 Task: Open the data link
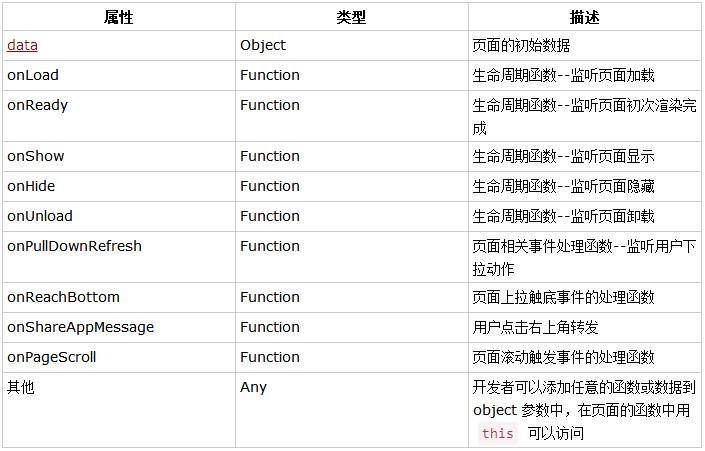pyautogui.click(x=22, y=45)
